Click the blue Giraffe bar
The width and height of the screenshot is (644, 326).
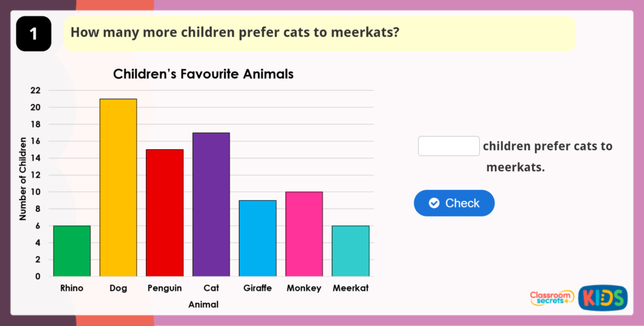pos(258,238)
